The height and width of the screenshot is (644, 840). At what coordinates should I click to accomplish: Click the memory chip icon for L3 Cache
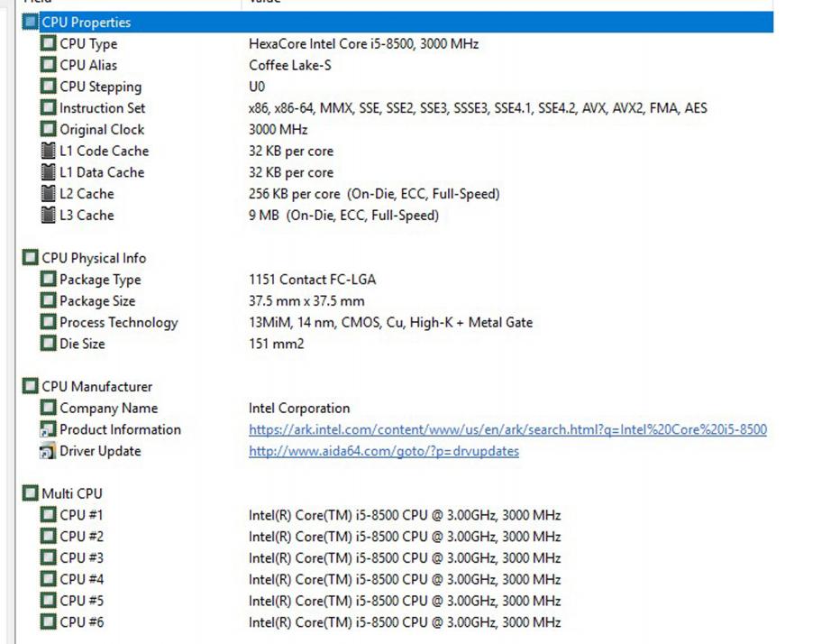pos(48,215)
